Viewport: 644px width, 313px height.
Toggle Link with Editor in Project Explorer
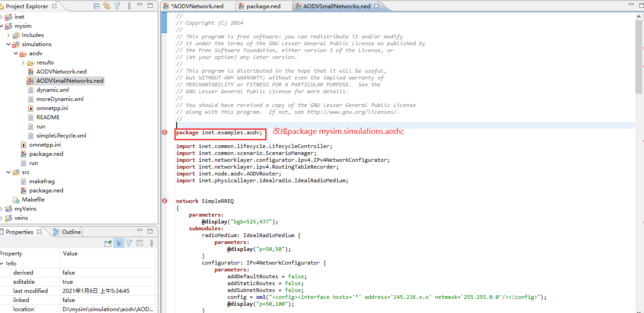click(x=107, y=6)
